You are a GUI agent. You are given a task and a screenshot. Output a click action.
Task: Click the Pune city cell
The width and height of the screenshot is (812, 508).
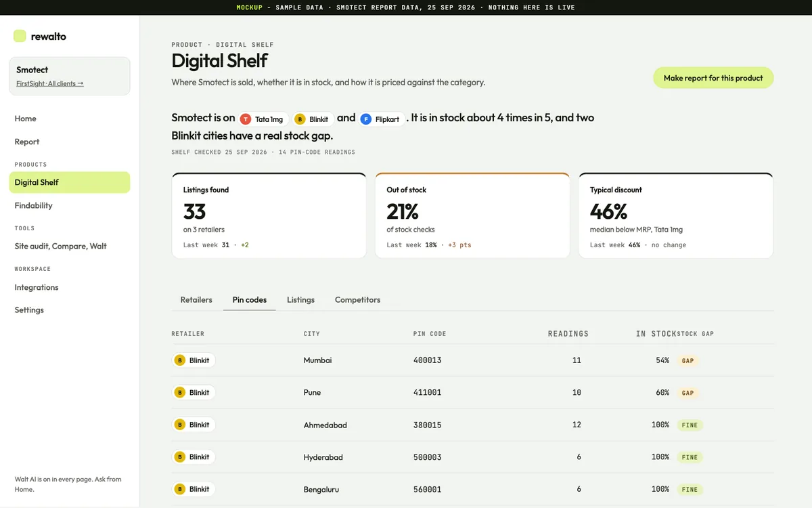click(312, 392)
